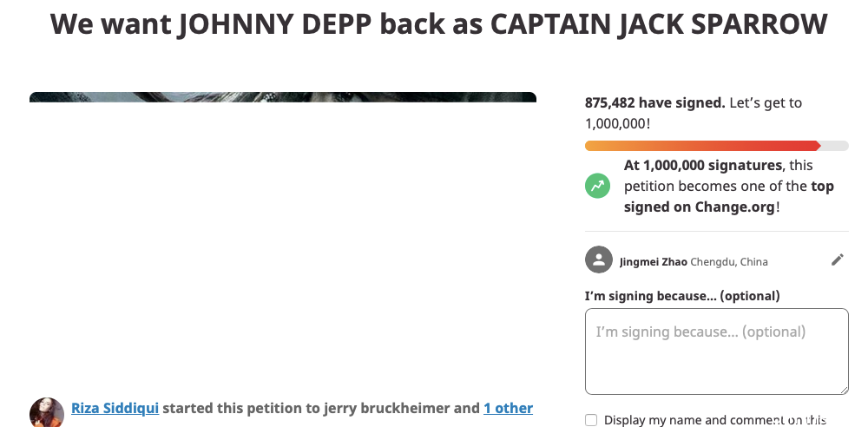Click the petition header image
Screen dimensions: 868x427
282,97
